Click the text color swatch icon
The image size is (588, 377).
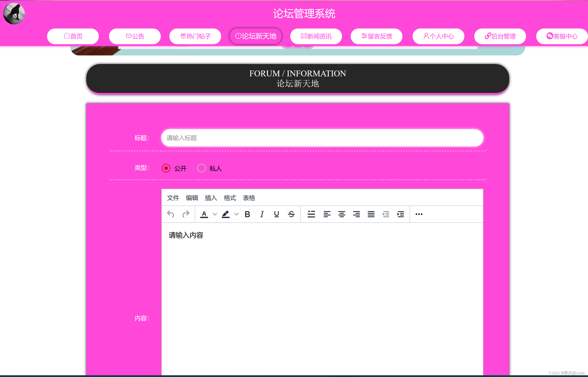point(204,214)
